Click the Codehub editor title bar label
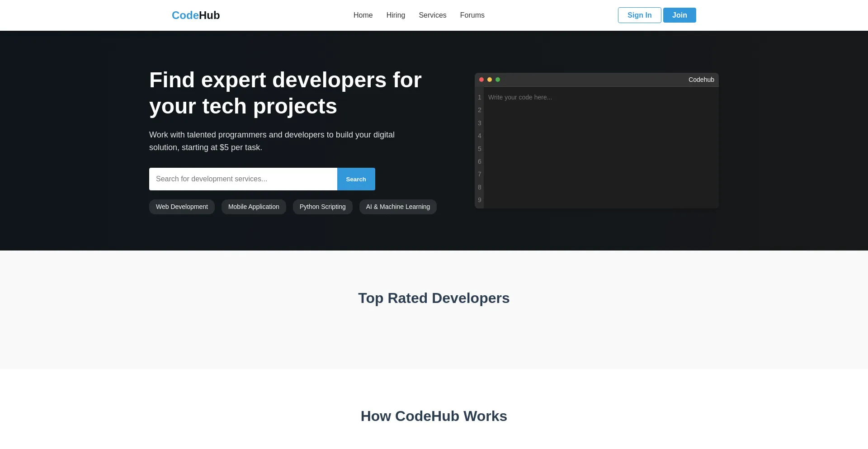The width and height of the screenshot is (868, 449). 701,79
